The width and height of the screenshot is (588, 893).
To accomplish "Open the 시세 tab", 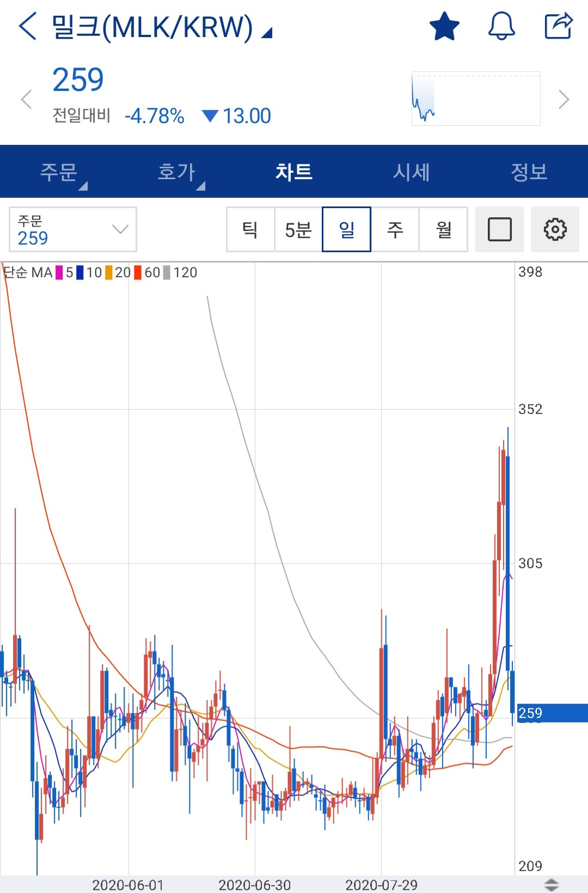I will click(412, 172).
